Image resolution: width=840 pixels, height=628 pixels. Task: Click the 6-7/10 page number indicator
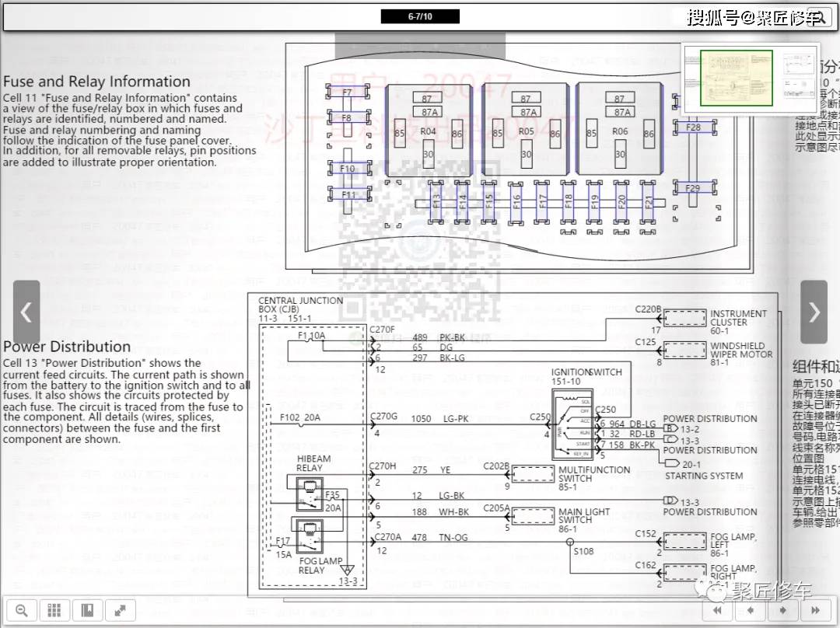[x=420, y=16]
